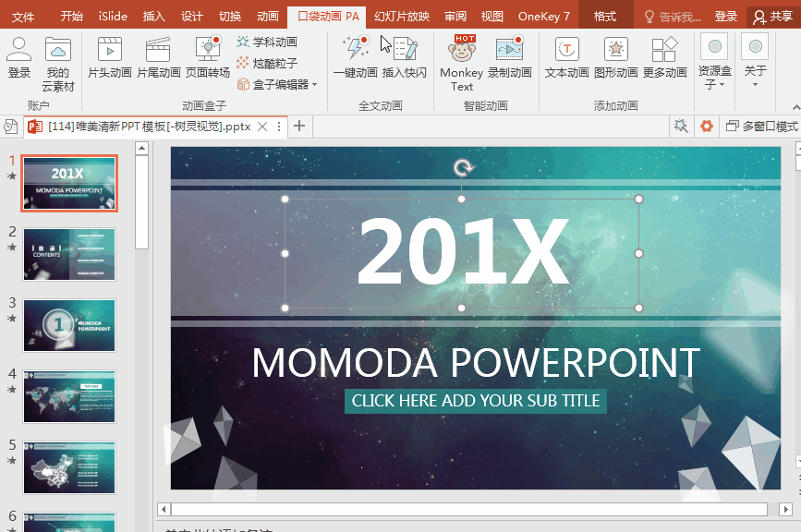
Task: Click the pin icon in tab bar
Action: (681, 126)
